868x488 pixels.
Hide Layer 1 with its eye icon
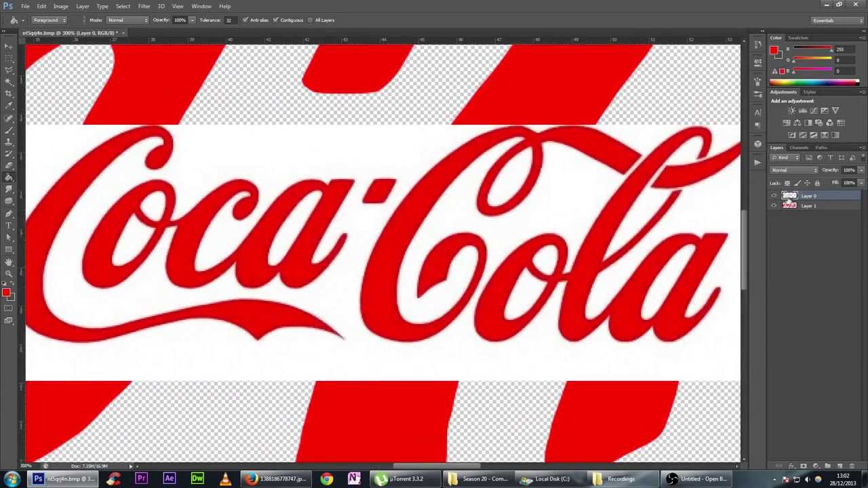(x=774, y=205)
